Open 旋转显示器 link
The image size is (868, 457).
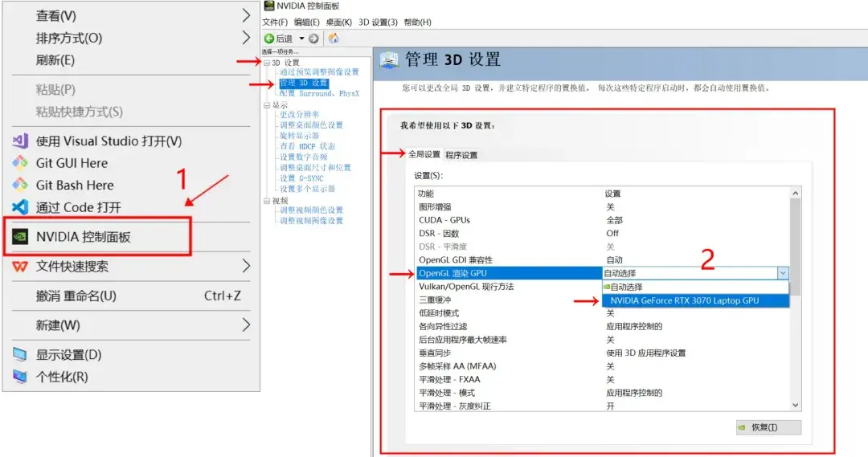coord(300,136)
